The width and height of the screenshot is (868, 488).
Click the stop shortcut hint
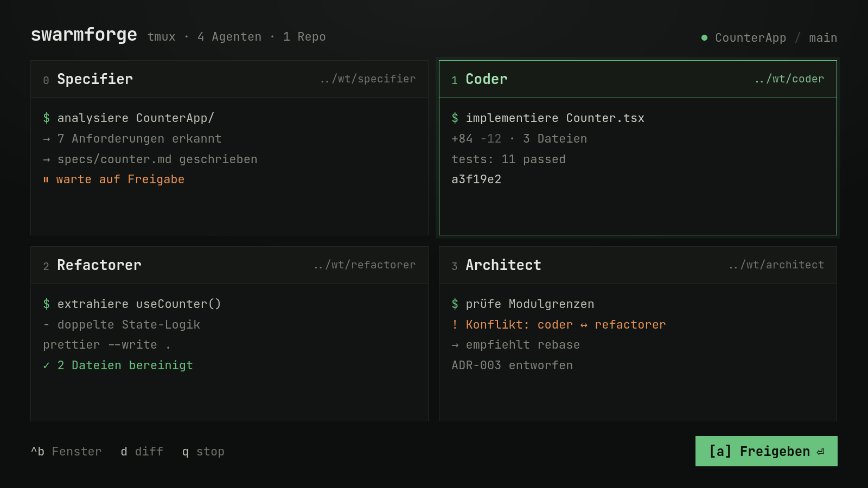coord(203,452)
